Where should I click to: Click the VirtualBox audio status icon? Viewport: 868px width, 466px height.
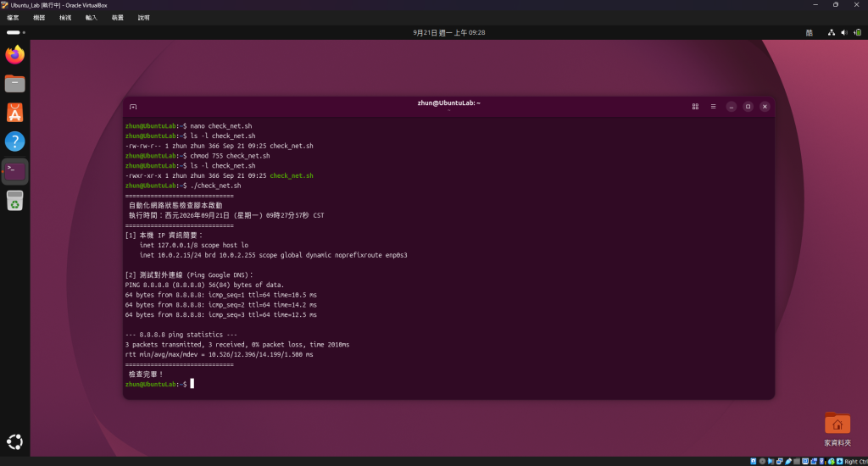point(771,461)
